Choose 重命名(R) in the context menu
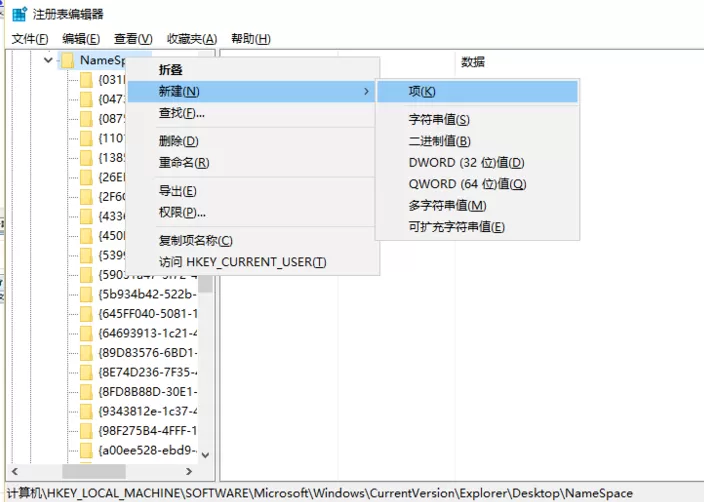Image resolution: width=704 pixels, height=502 pixels. tap(254, 163)
